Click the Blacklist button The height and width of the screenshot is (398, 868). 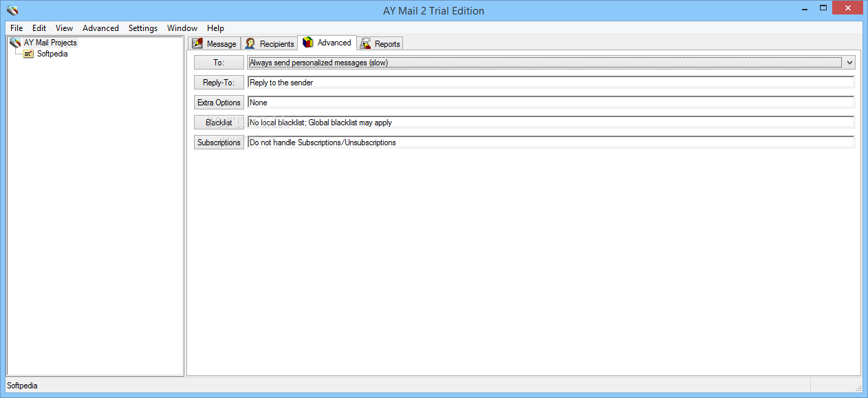tap(219, 123)
